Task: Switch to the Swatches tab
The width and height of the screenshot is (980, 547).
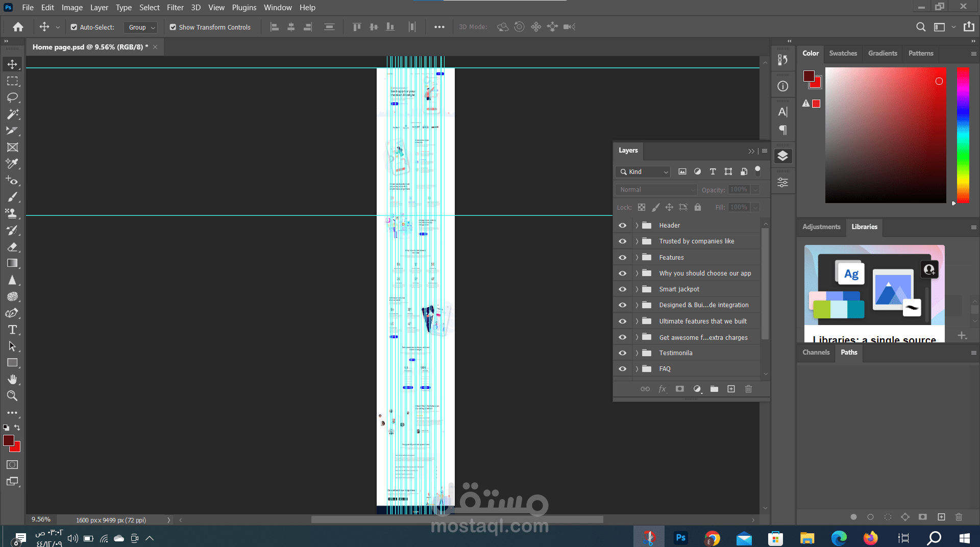Action: (x=843, y=53)
